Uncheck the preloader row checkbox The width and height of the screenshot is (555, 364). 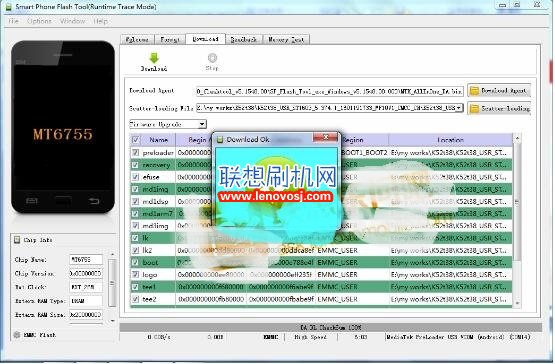(x=135, y=153)
